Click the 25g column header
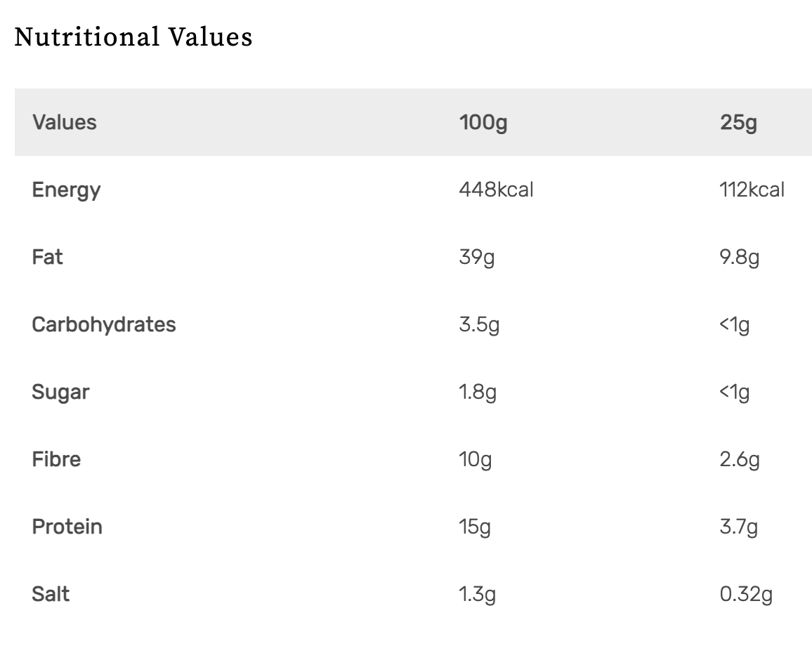Screen dimensions: 812x660 pos(738,122)
